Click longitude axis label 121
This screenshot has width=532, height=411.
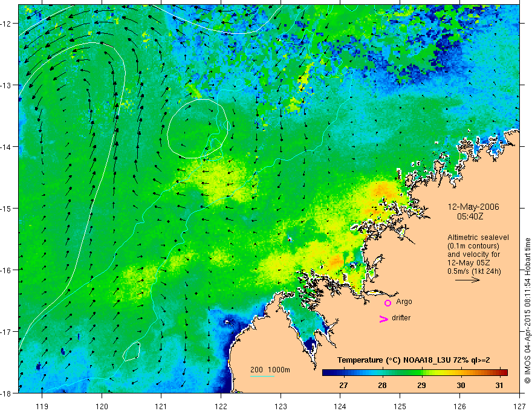pos(161,406)
